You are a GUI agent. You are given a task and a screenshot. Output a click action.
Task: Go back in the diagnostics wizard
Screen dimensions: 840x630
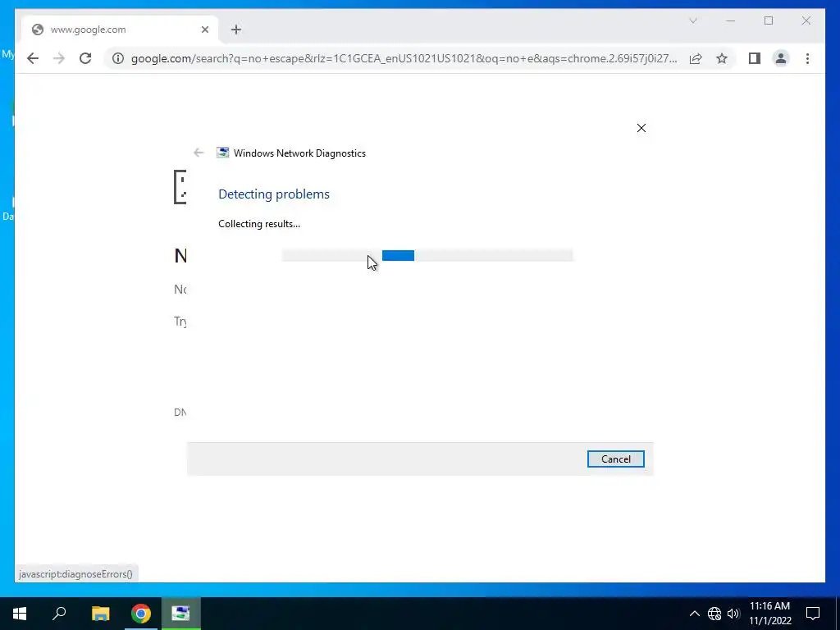pos(199,153)
